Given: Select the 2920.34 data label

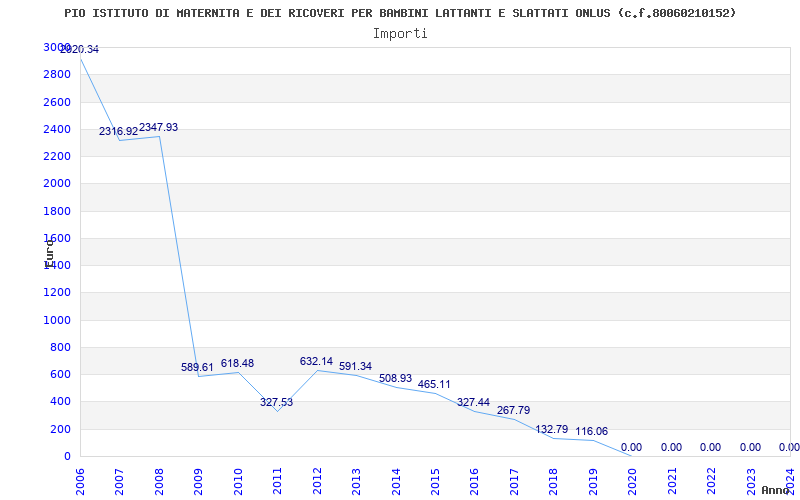Looking at the screenshot, I should [79, 49].
